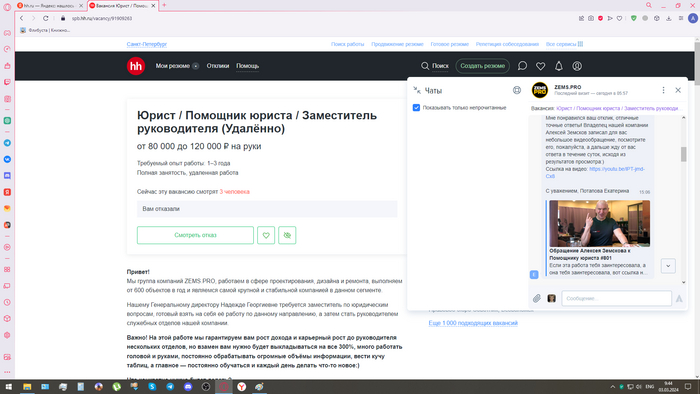Jump to latest message chevron button
700x394 pixels.
668,266
